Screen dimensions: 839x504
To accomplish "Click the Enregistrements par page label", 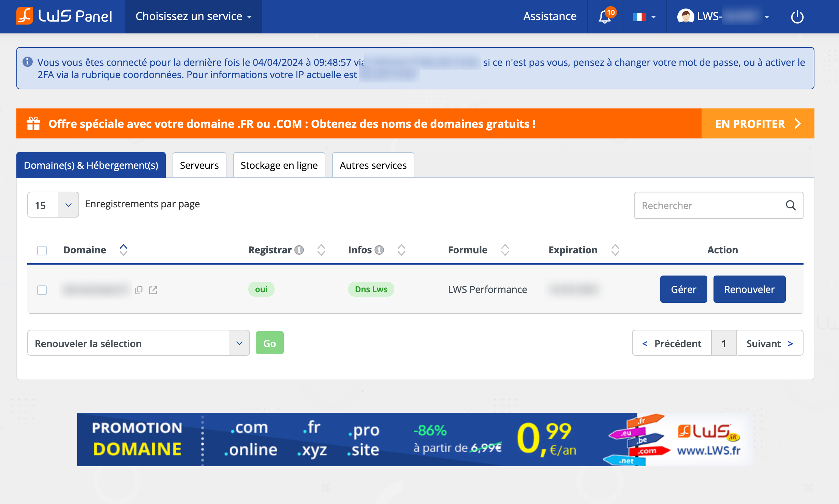I will (143, 204).
